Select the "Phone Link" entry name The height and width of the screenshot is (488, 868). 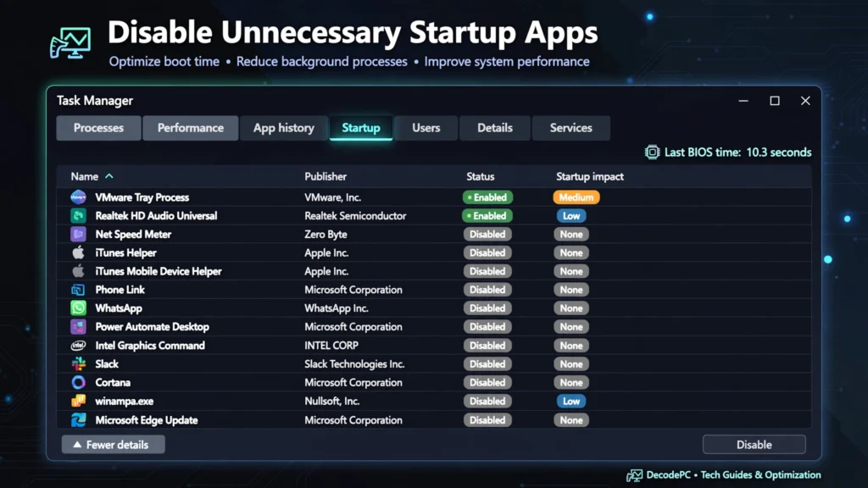click(x=120, y=290)
